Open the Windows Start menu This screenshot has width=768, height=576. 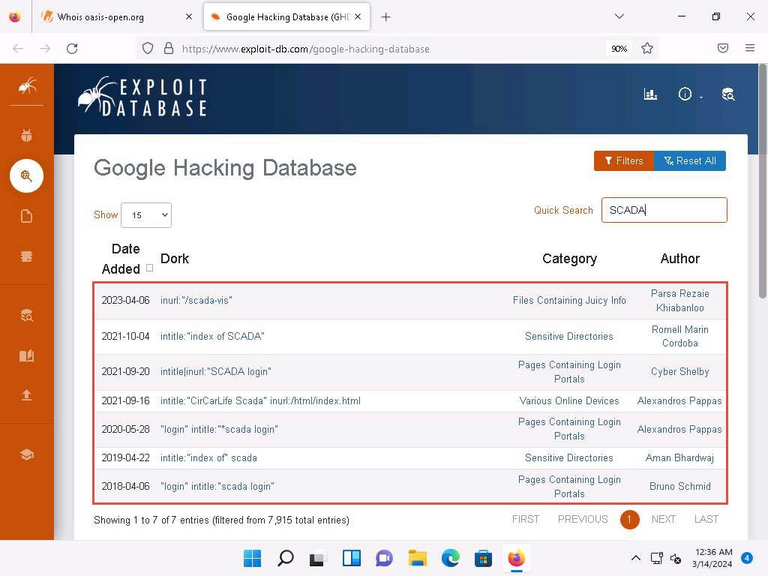252,558
